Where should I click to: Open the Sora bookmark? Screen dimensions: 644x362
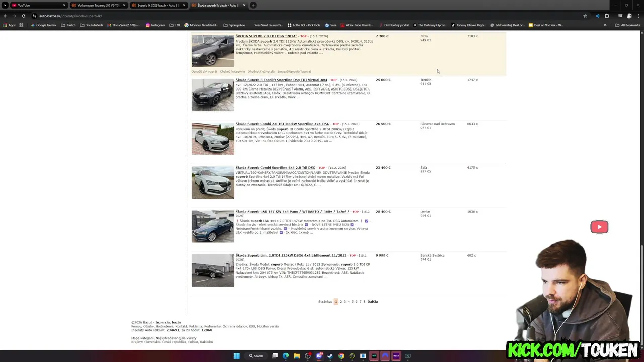click(x=331, y=25)
